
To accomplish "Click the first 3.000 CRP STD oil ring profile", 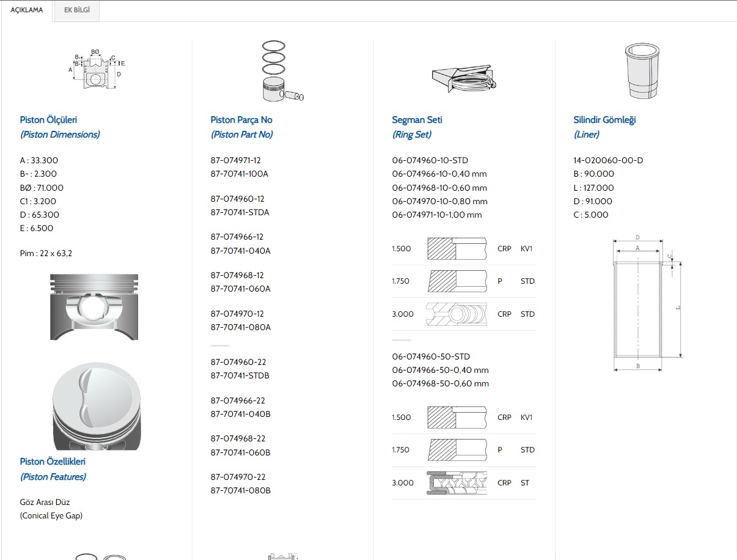I will 457,314.
